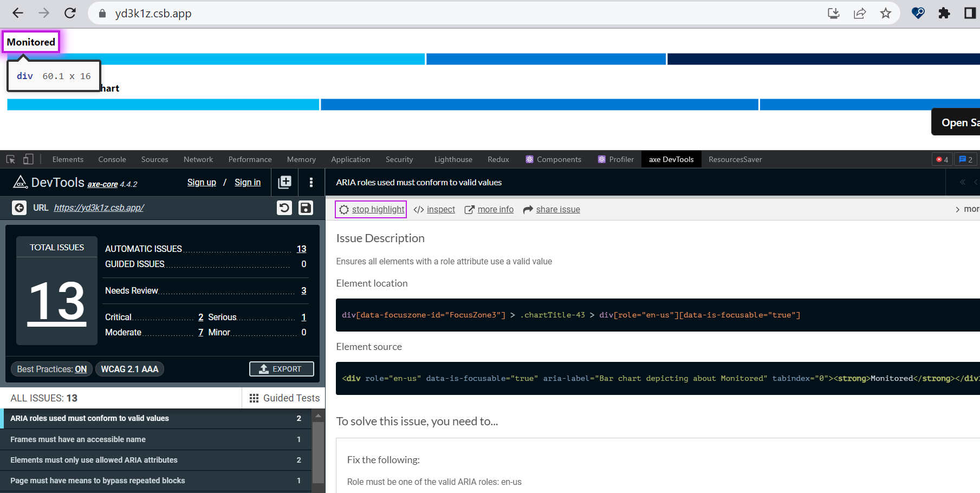
Task: Bookmark this page with star
Action: point(886,13)
